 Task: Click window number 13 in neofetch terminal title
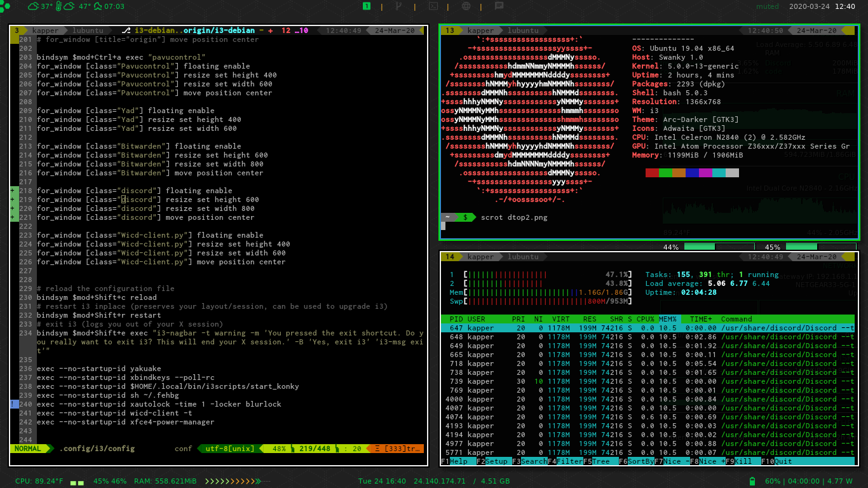tap(449, 30)
